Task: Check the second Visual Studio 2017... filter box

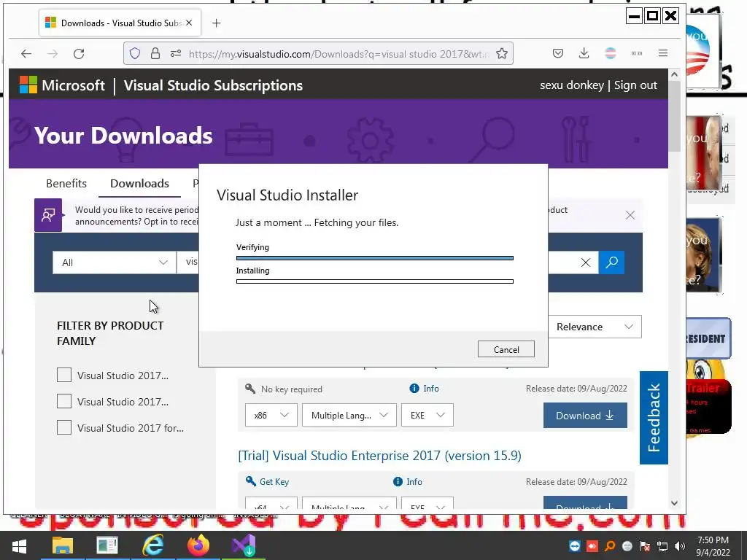Action: tap(64, 402)
